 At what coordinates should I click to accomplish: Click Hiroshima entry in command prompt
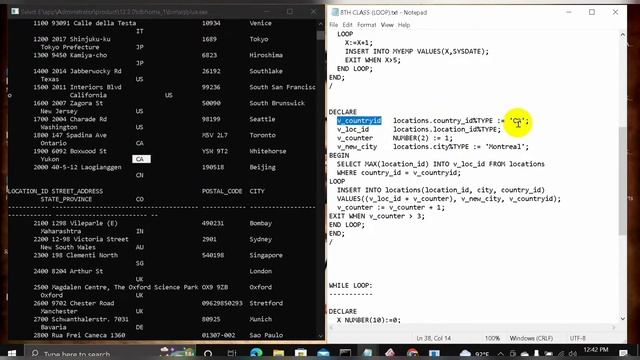266,55
